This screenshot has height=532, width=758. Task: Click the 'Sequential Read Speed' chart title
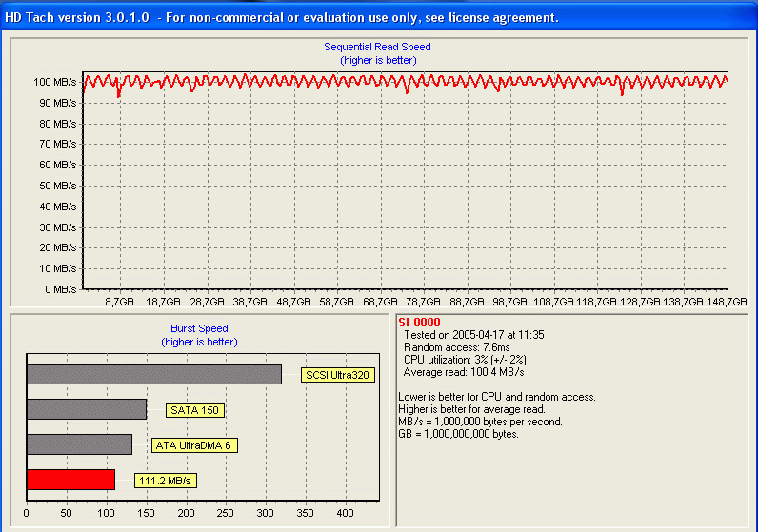[377, 47]
